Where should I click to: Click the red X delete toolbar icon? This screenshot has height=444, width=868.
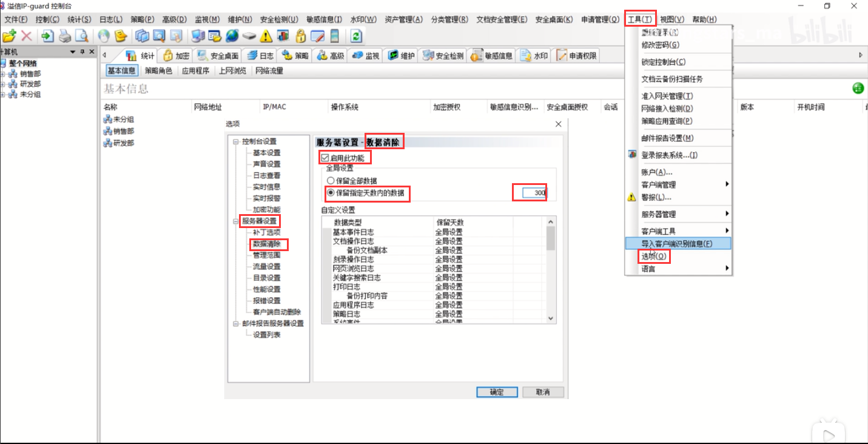point(26,36)
